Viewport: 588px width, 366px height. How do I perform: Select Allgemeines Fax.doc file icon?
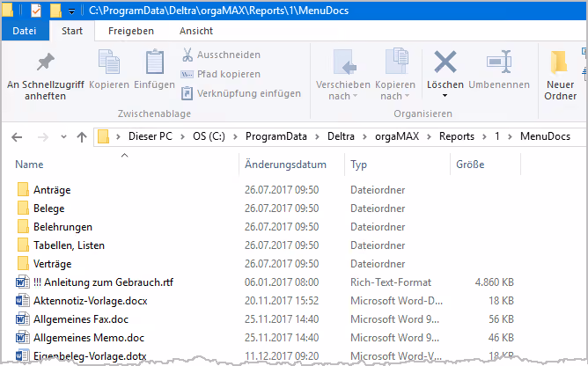[23, 318]
